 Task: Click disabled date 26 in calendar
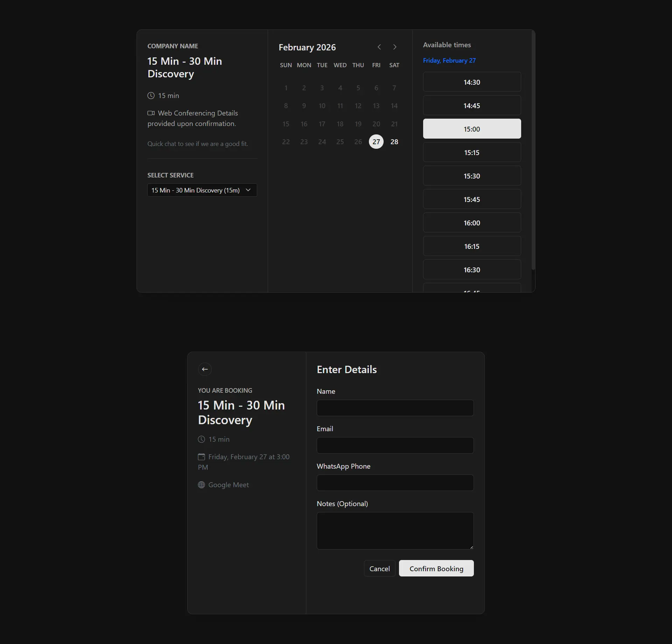click(358, 142)
